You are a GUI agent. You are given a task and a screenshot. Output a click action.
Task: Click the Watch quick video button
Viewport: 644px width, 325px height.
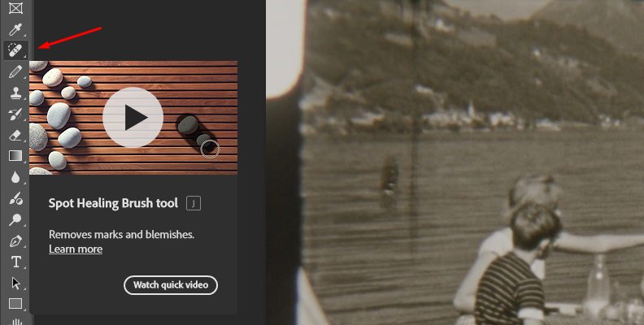coord(171,285)
